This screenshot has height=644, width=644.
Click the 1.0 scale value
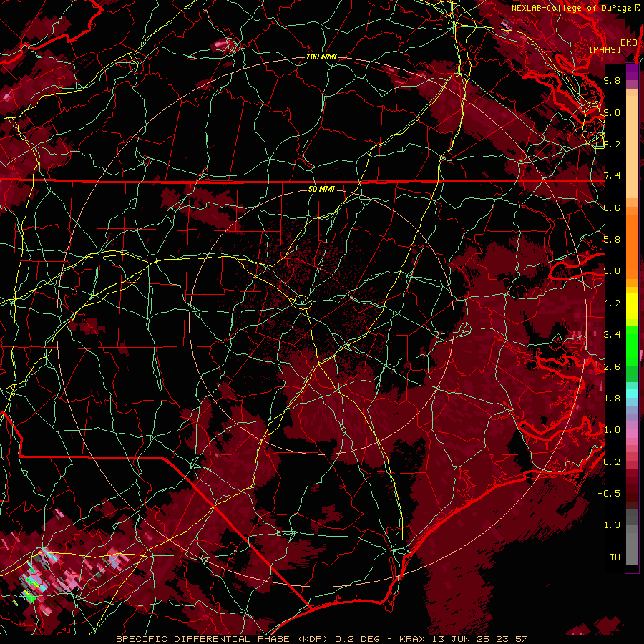[x=612, y=429]
